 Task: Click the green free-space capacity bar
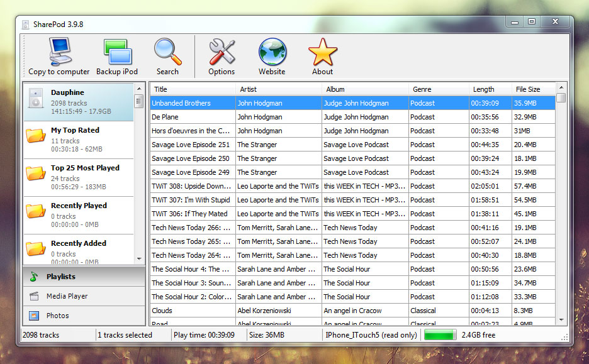[x=440, y=334]
